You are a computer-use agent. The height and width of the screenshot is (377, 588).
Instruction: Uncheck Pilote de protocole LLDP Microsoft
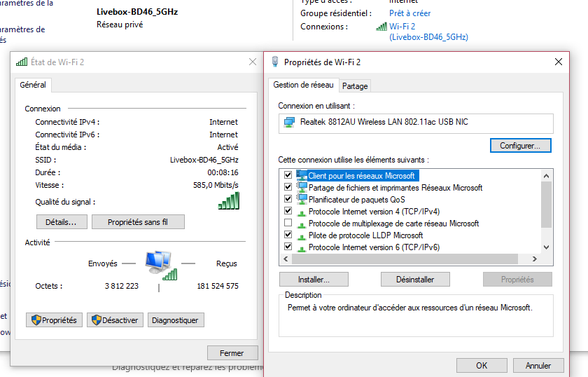click(288, 235)
